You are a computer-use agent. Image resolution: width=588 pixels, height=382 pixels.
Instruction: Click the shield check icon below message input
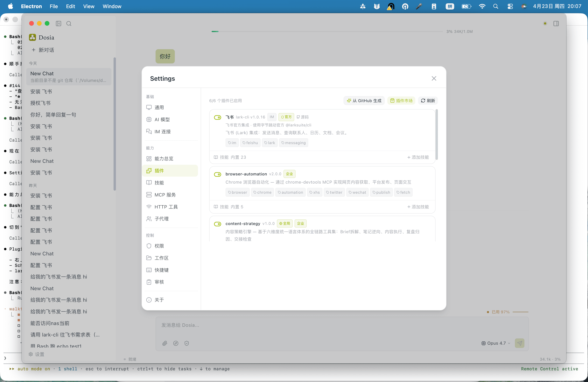click(x=186, y=343)
